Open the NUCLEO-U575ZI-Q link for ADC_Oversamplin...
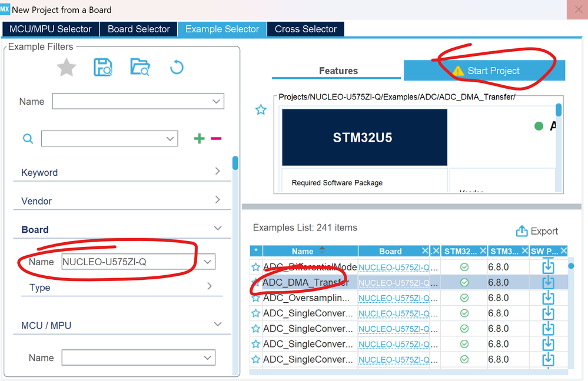Viewport: 588px width, 381px height. point(394,298)
